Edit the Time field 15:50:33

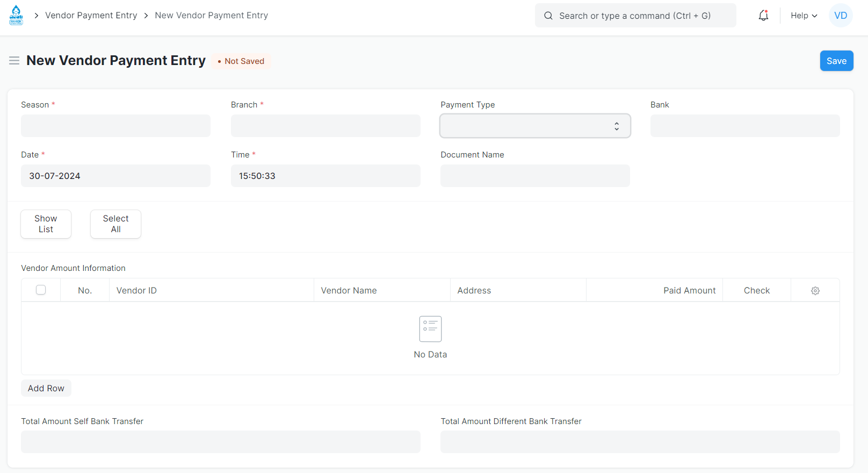pyautogui.click(x=325, y=176)
